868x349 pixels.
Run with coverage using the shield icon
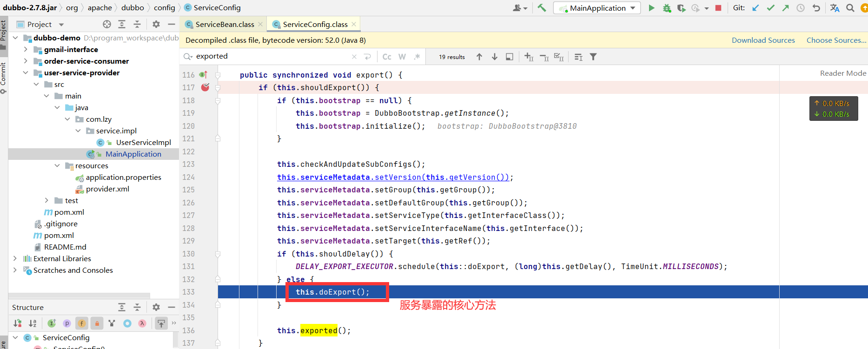(x=681, y=8)
